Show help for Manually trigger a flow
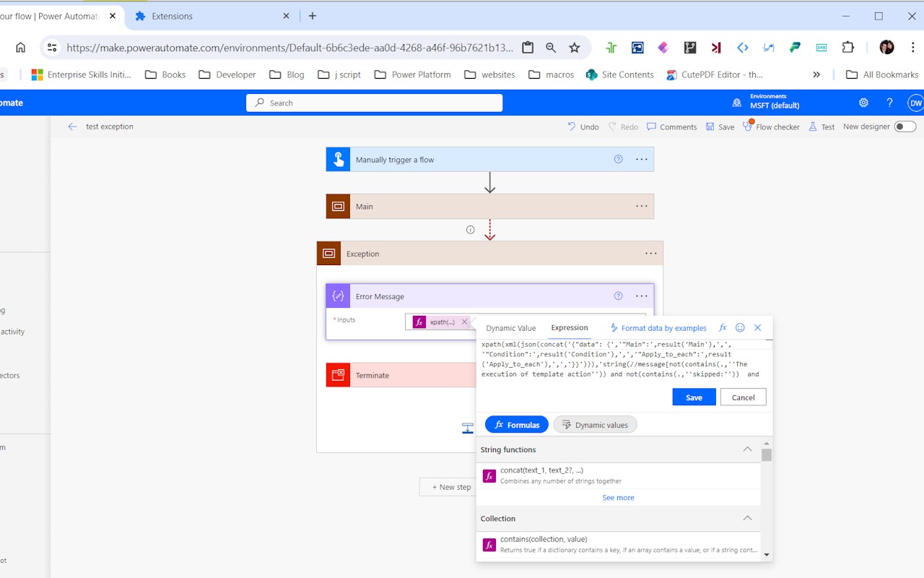Viewport: 924px width, 578px height. (618, 160)
